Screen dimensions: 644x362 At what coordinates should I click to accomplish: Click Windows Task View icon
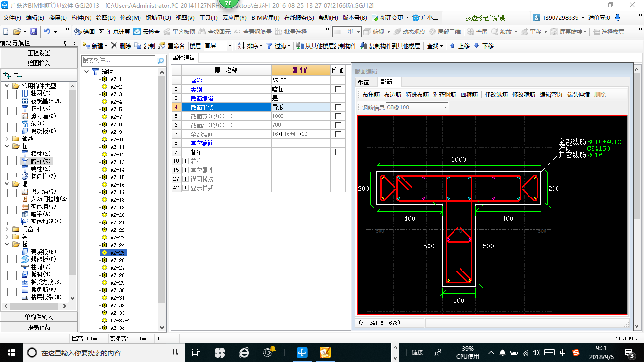click(197, 352)
